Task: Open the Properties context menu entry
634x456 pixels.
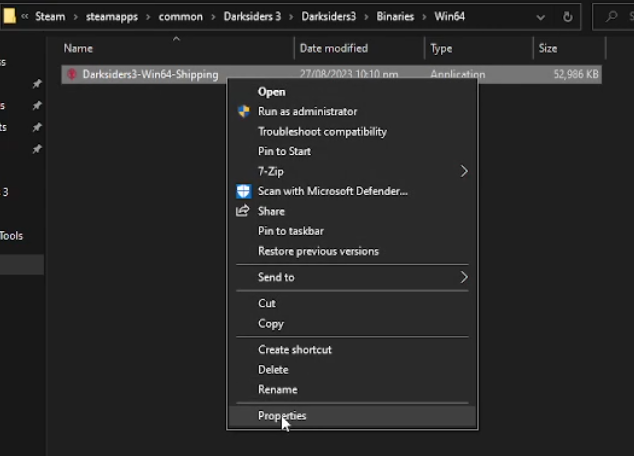Action: click(x=352, y=416)
